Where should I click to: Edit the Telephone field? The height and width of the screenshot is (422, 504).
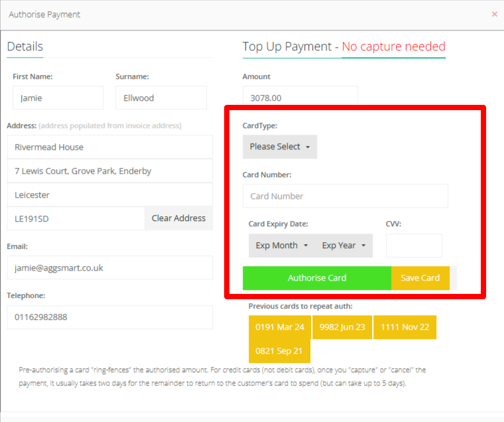(109, 317)
